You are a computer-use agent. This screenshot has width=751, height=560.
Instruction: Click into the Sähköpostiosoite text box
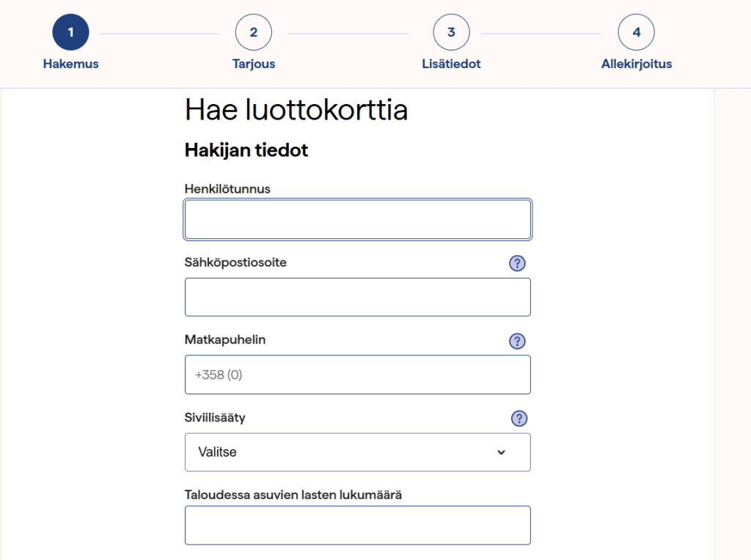357,297
